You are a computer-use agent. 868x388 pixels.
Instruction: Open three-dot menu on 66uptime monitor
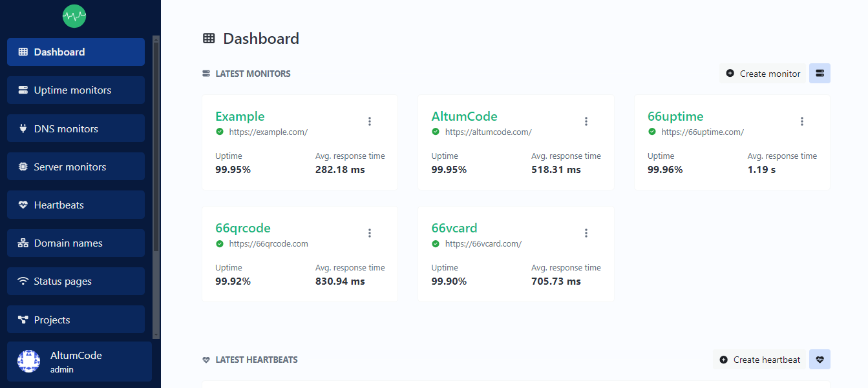(x=802, y=121)
